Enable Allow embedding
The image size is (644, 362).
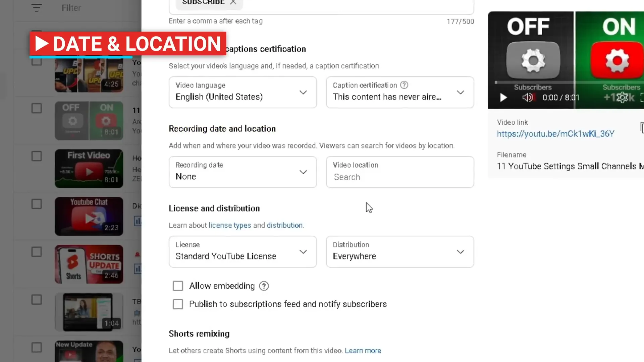178,286
